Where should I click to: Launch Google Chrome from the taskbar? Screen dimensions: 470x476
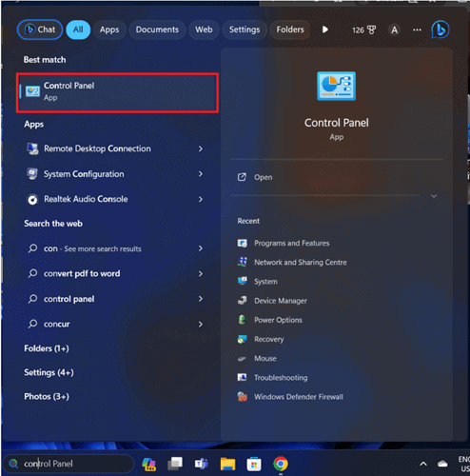click(281, 464)
